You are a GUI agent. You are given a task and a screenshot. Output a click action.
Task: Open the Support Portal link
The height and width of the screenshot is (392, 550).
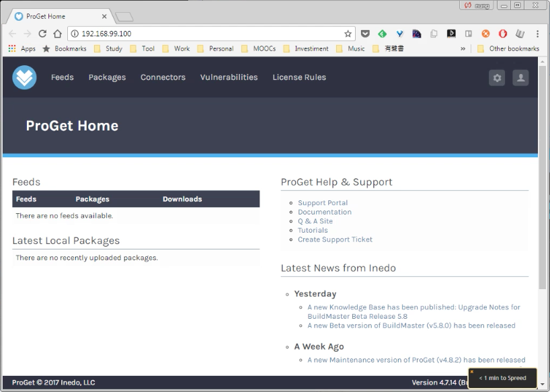pyautogui.click(x=323, y=202)
